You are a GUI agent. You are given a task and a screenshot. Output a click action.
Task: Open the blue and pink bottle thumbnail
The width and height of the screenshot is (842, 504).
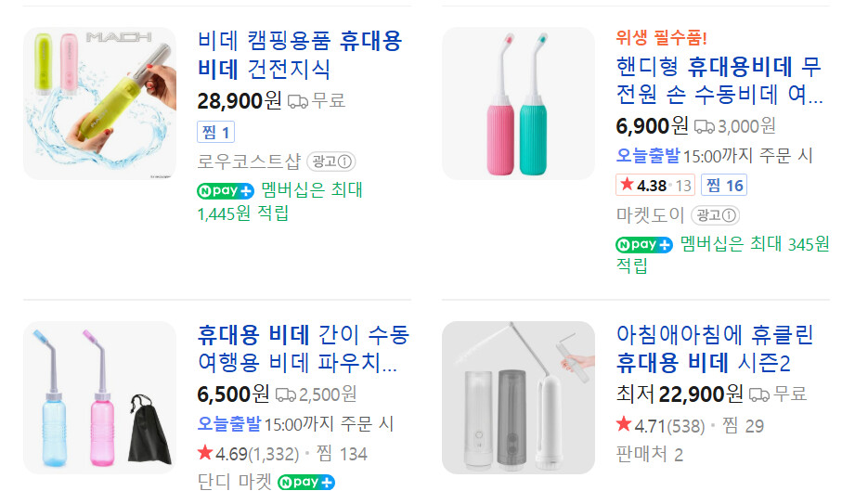(x=99, y=397)
